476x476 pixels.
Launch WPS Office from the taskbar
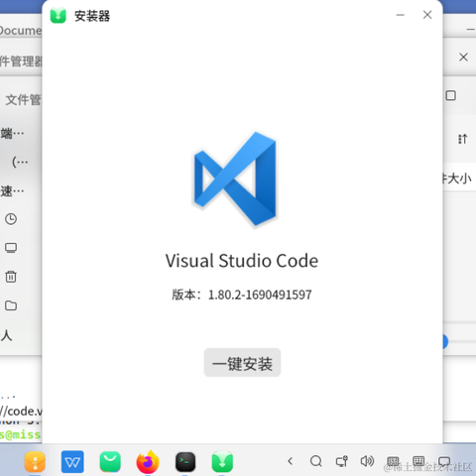(72, 462)
